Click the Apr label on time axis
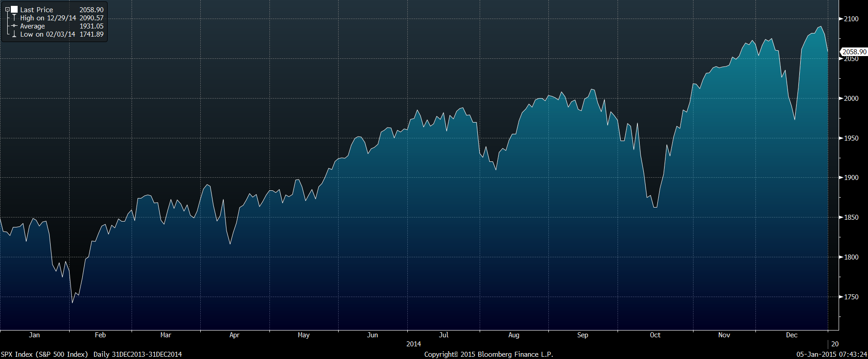Screen dimensions: 868x359 coord(234,335)
